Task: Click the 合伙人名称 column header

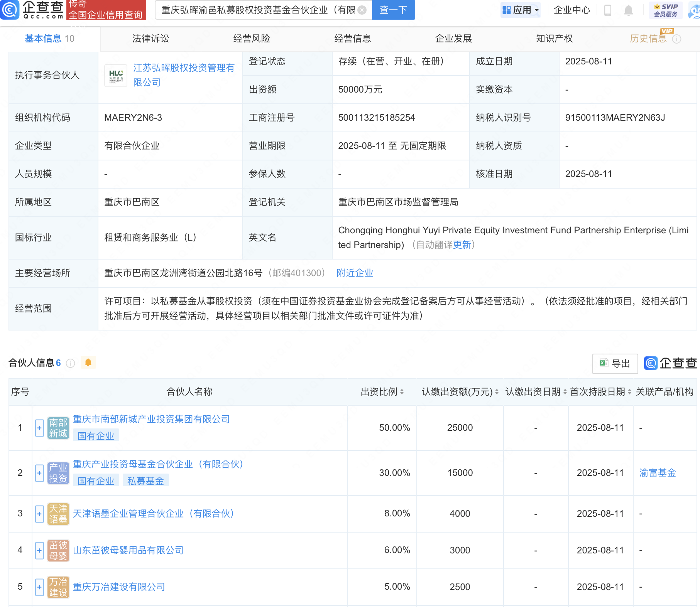Action: (x=189, y=392)
